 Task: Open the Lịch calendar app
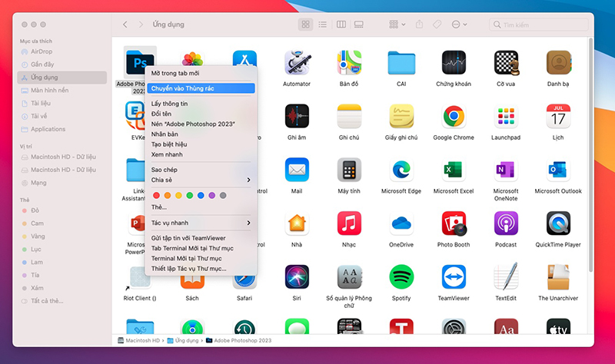pyautogui.click(x=559, y=117)
